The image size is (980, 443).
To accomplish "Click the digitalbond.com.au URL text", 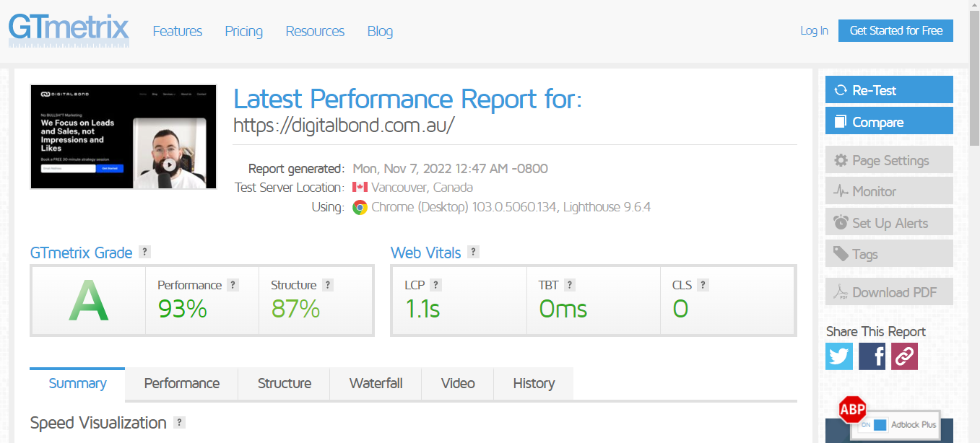I will 344,126.
